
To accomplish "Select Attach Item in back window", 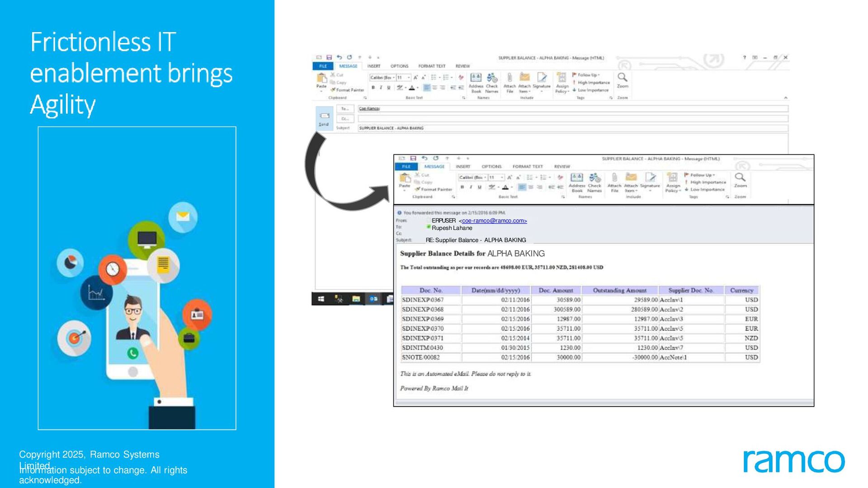I will [524, 83].
